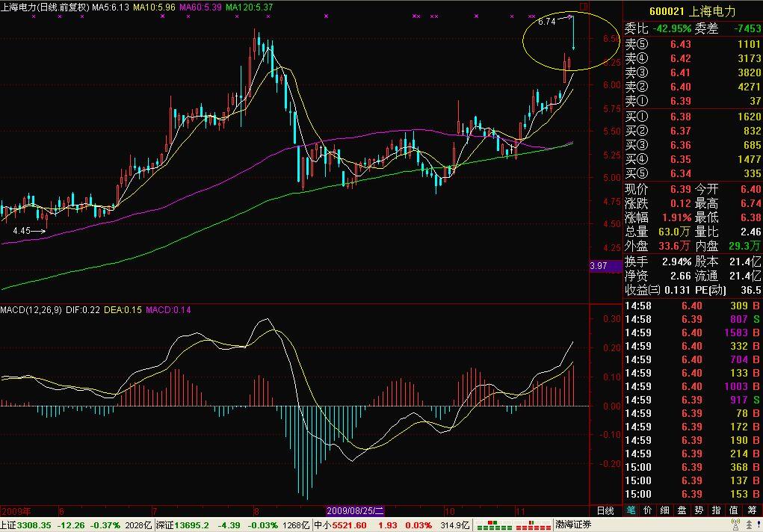Click the PE(动) 36.5 value
The height and width of the screenshot is (532, 763).
(751, 290)
